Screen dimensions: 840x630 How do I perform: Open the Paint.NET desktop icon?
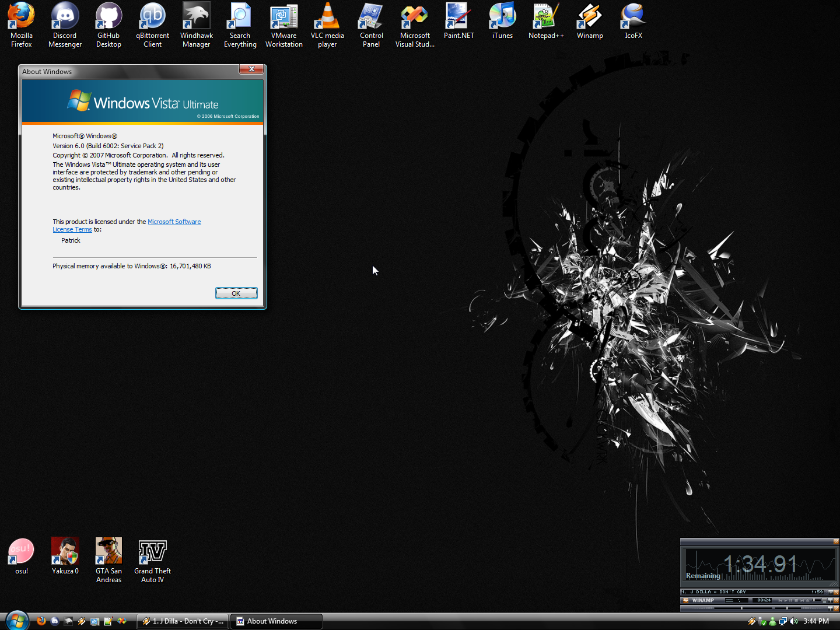tap(459, 20)
